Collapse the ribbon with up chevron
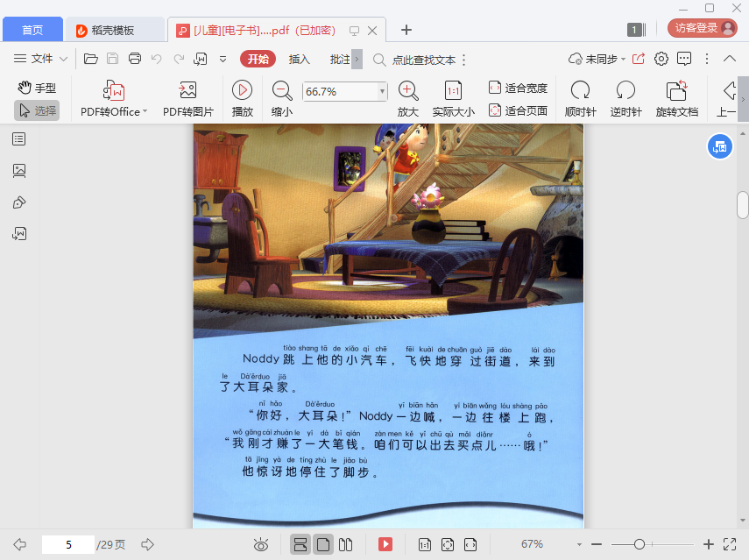The height and width of the screenshot is (560, 749). coord(730,59)
